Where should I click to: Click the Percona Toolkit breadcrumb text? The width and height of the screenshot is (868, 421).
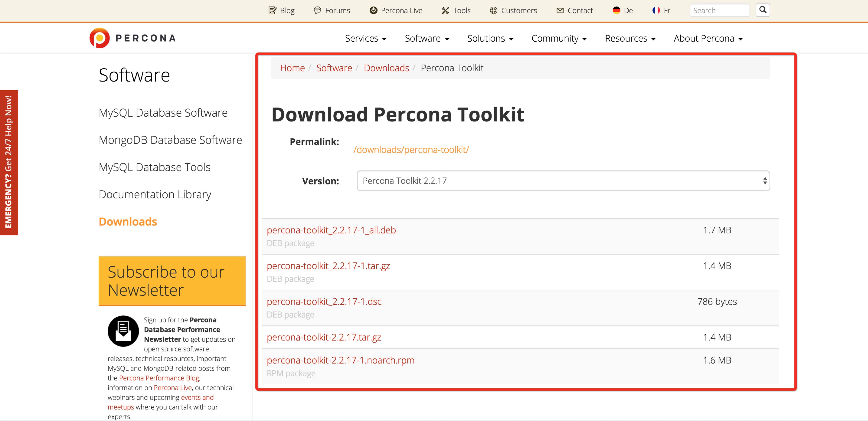pyautogui.click(x=452, y=68)
